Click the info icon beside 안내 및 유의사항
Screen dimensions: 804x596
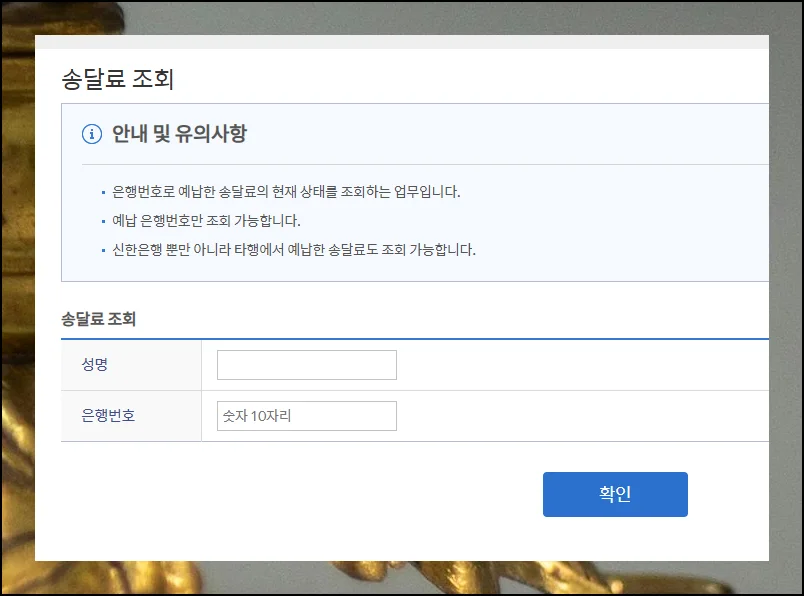[x=92, y=134]
